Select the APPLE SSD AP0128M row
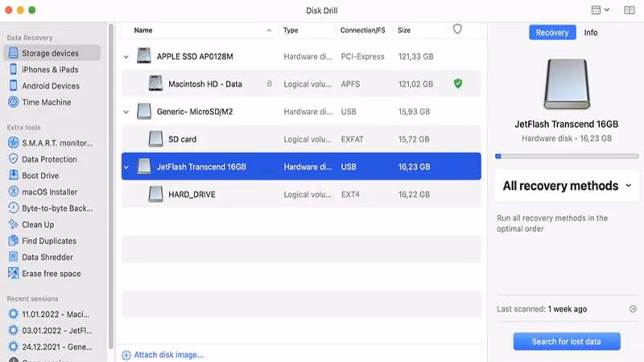 click(301, 56)
